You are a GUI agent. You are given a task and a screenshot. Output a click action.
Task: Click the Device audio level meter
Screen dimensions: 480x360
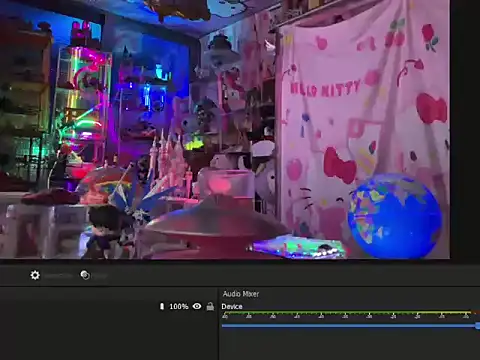(x=351, y=314)
